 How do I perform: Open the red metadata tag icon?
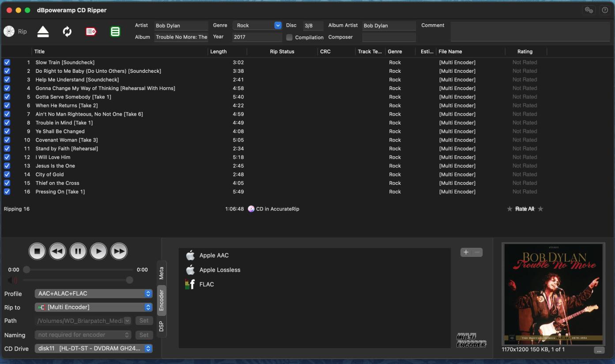click(91, 31)
